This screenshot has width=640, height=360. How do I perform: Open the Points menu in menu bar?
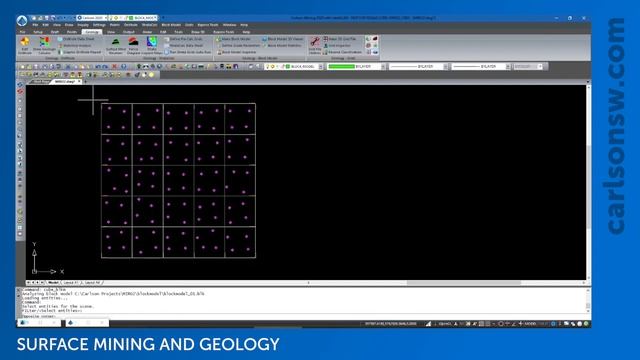(115, 25)
